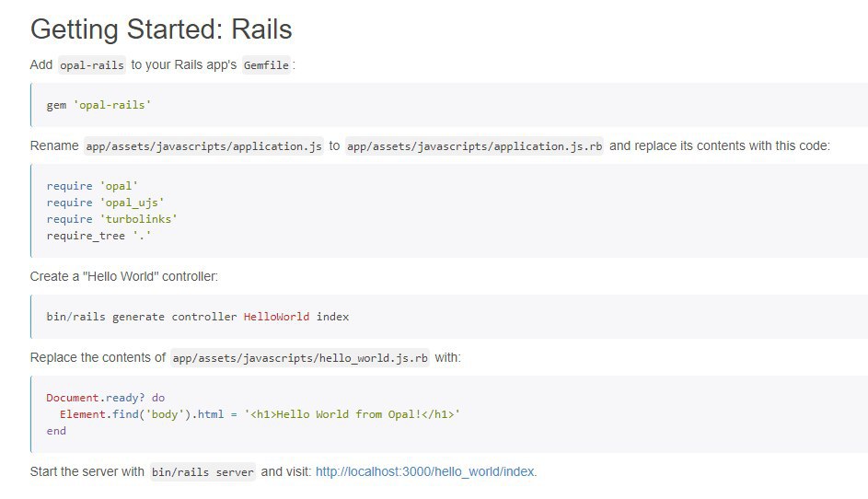
Task: Click the 'Create a "Hello World" controller' text
Action: (124, 276)
